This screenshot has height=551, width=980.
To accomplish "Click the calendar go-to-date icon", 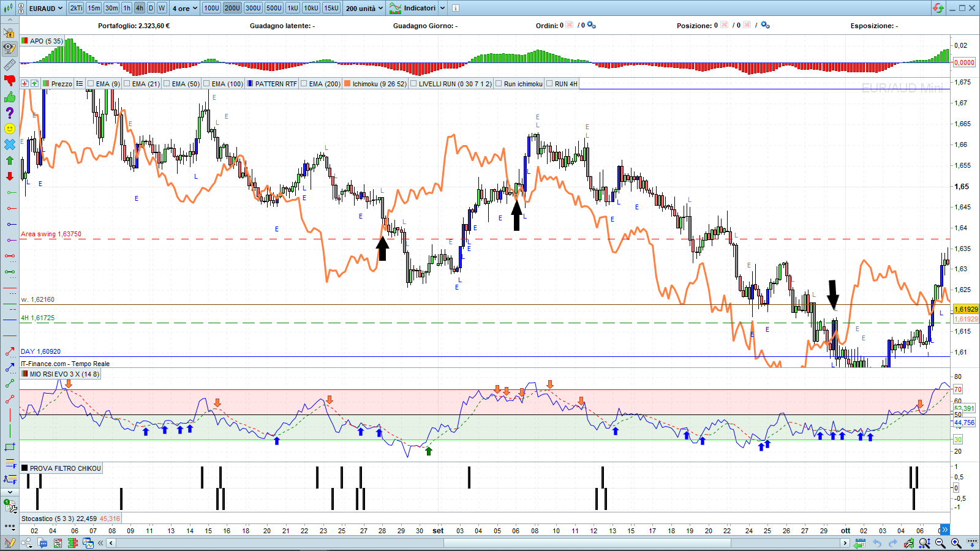I will pyautogui.click(x=859, y=543).
